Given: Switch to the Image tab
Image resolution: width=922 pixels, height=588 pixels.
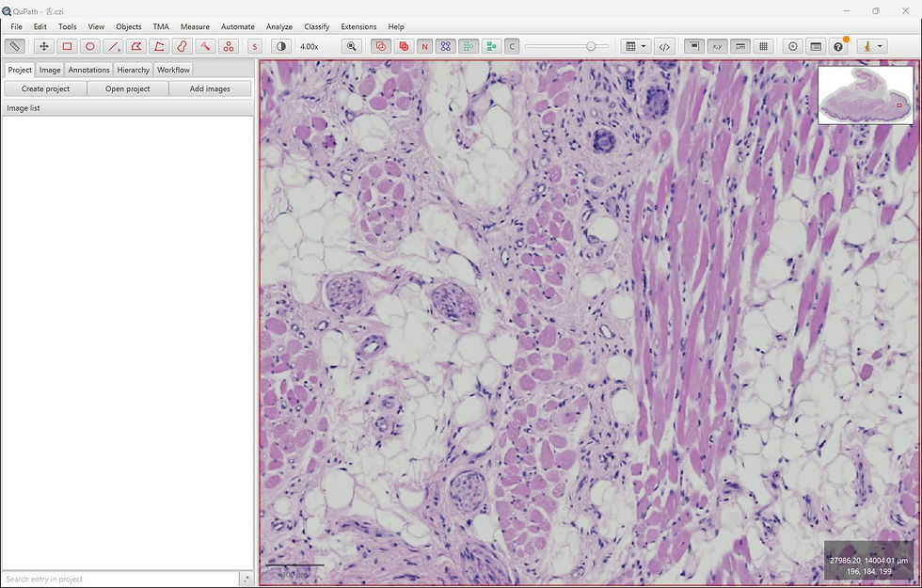Looking at the screenshot, I should click(50, 70).
